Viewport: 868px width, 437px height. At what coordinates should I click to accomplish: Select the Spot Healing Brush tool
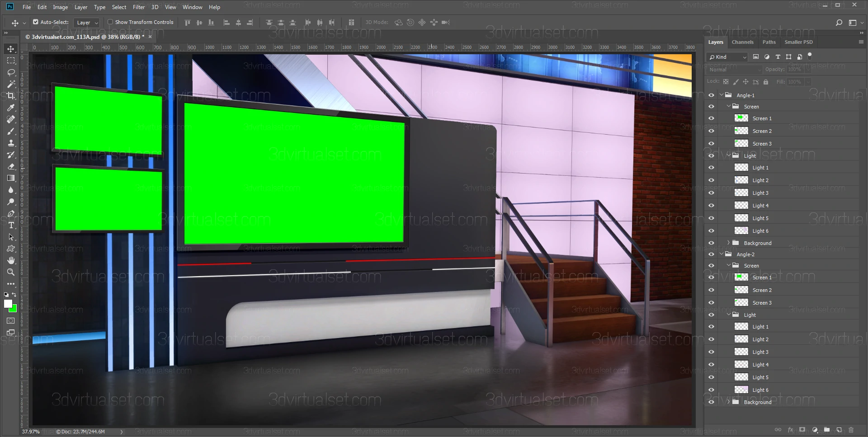tap(11, 119)
